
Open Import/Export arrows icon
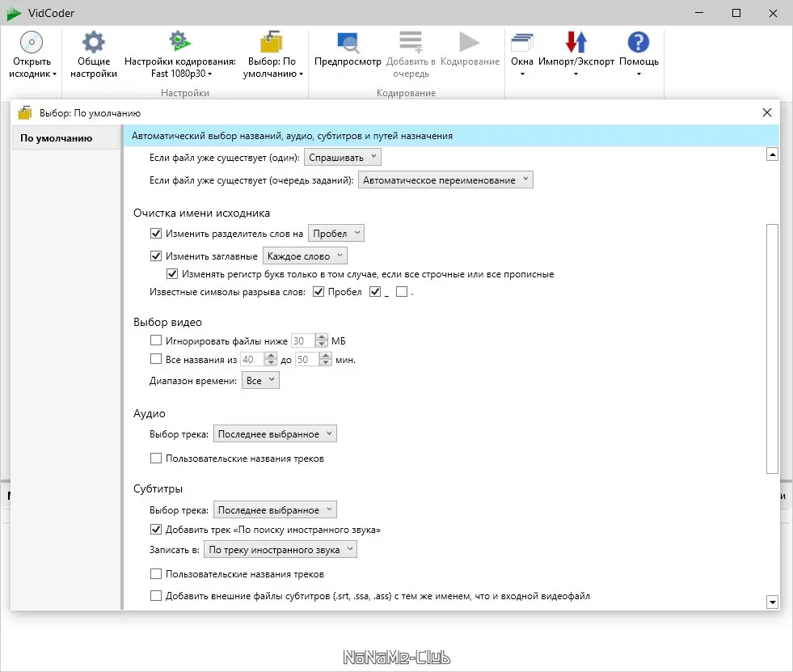pos(576,43)
